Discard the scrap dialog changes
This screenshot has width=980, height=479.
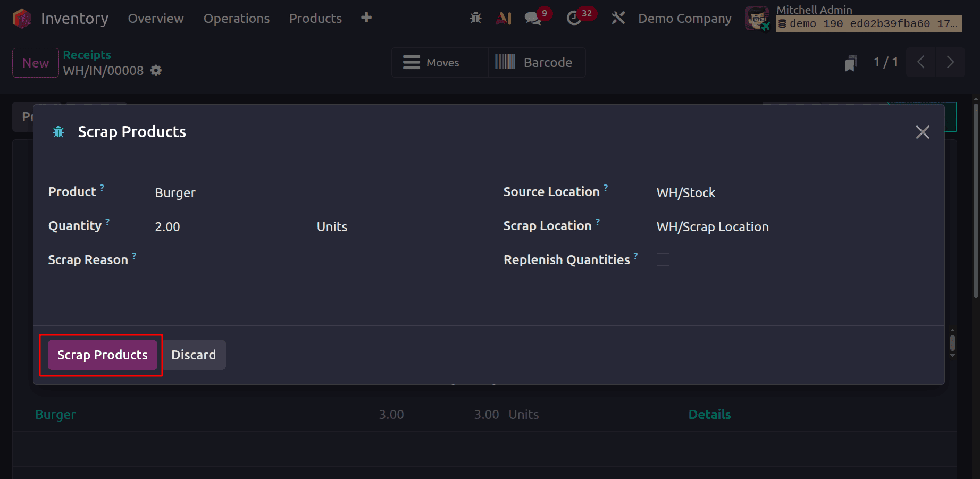pos(194,355)
